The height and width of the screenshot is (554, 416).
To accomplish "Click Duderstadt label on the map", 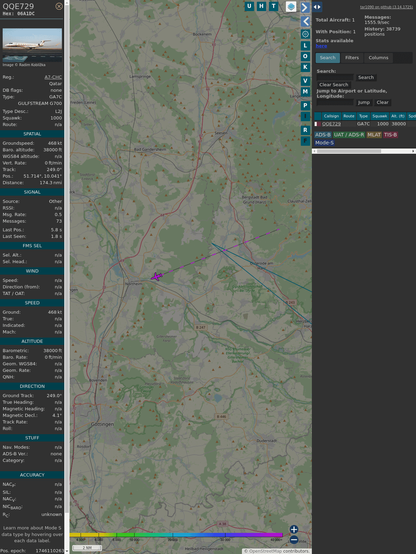I will [266, 441].
